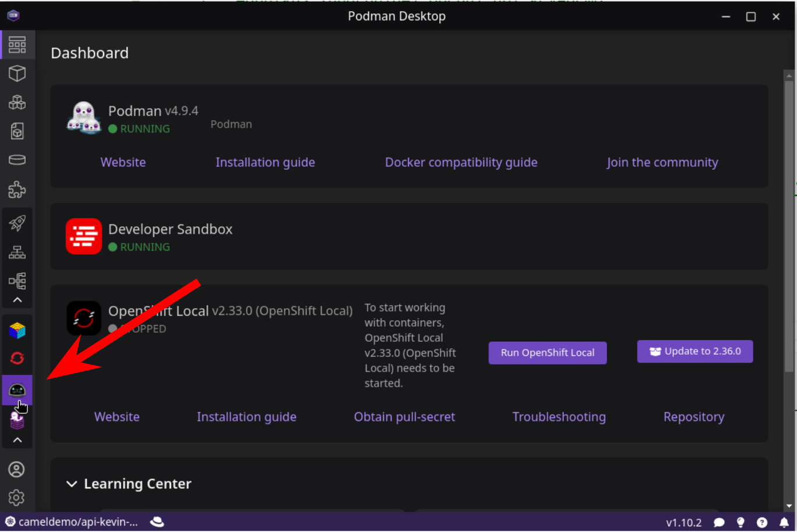
Task: Open the help question mark icon
Action: pyautogui.click(x=762, y=523)
